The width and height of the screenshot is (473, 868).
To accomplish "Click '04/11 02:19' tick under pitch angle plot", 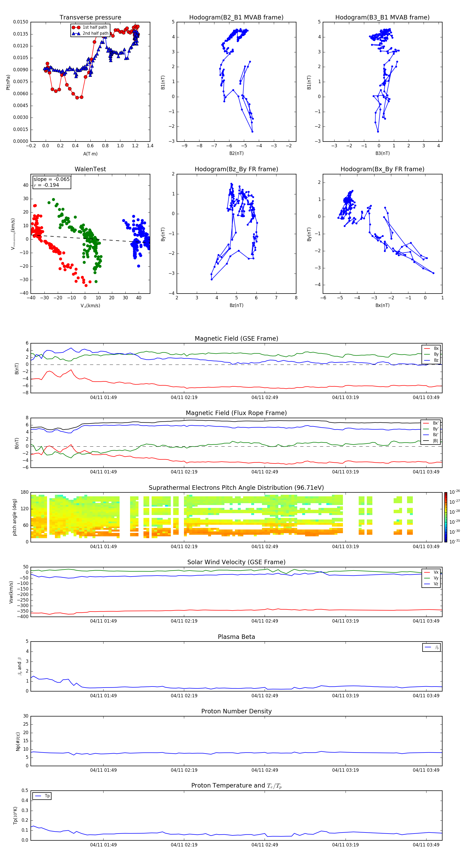I will [x=184, y=547].
